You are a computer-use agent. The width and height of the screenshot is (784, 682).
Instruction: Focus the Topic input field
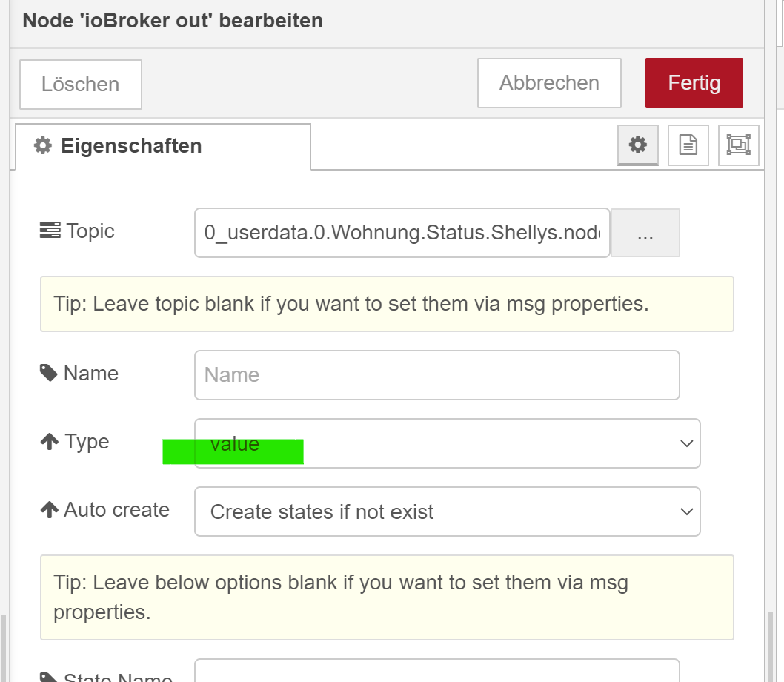pos(402,233)
